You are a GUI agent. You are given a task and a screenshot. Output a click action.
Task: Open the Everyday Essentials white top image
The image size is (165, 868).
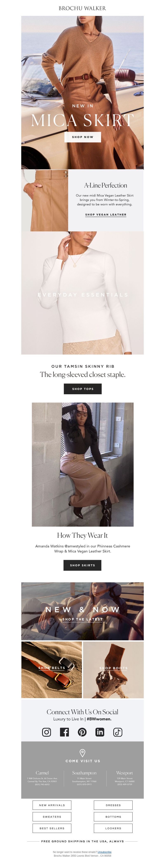coord(82,293)
